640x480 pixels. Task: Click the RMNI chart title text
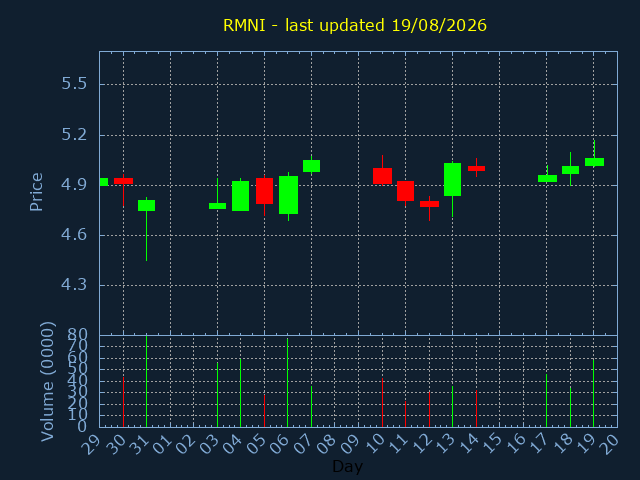coord(355,25)
